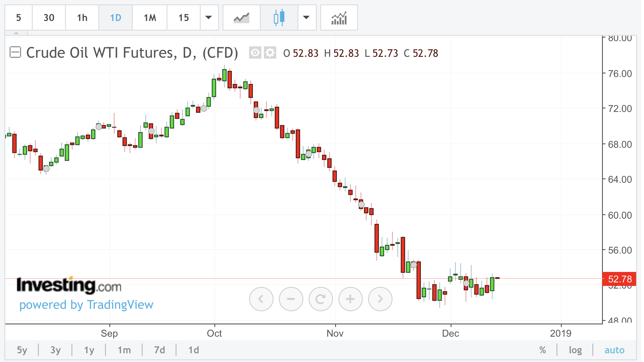644x362 pixels.
Task: Toggle series visibility eye icon
Action: 255,53
